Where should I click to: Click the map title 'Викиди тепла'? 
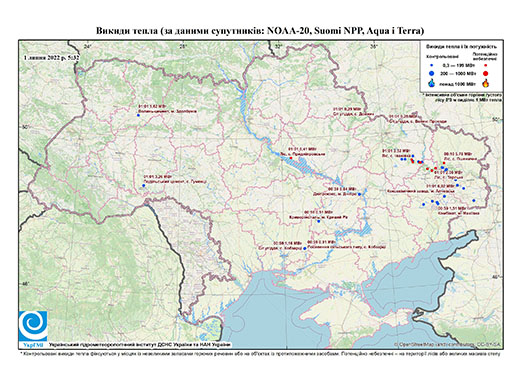[127, 31]
